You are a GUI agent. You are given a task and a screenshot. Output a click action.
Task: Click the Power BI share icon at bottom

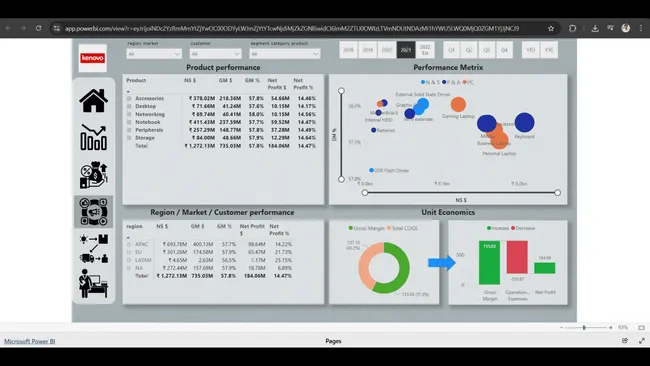[x=625, y=341]
